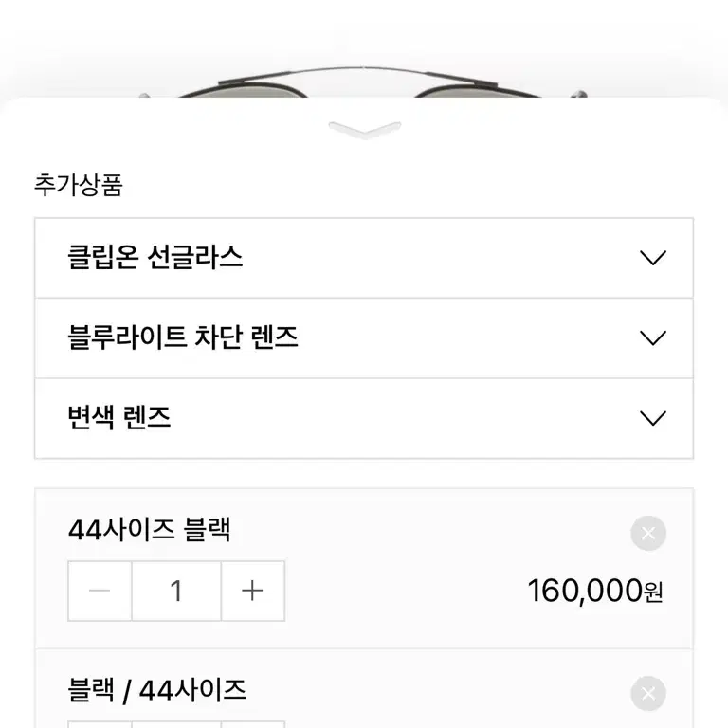This screenshot has width=728, height=728.
Task: Delete the 블랙 / 44사이즈 selected option
Action: click(x=648, y=693)
